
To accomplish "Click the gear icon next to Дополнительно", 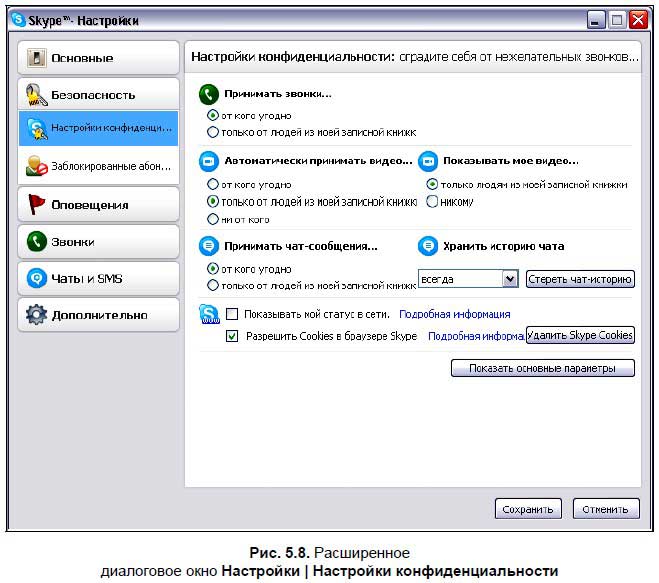I will click(37, 315).
